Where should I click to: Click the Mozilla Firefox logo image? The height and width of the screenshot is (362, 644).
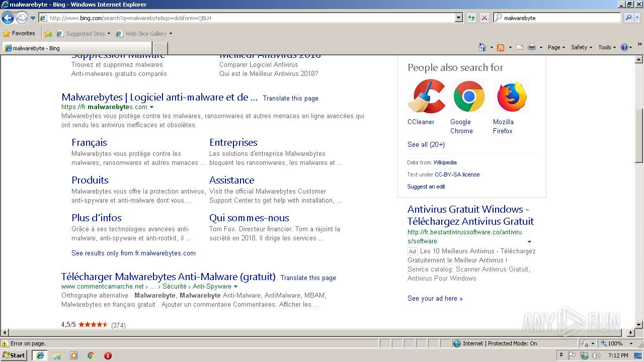(x=512, y=96)
